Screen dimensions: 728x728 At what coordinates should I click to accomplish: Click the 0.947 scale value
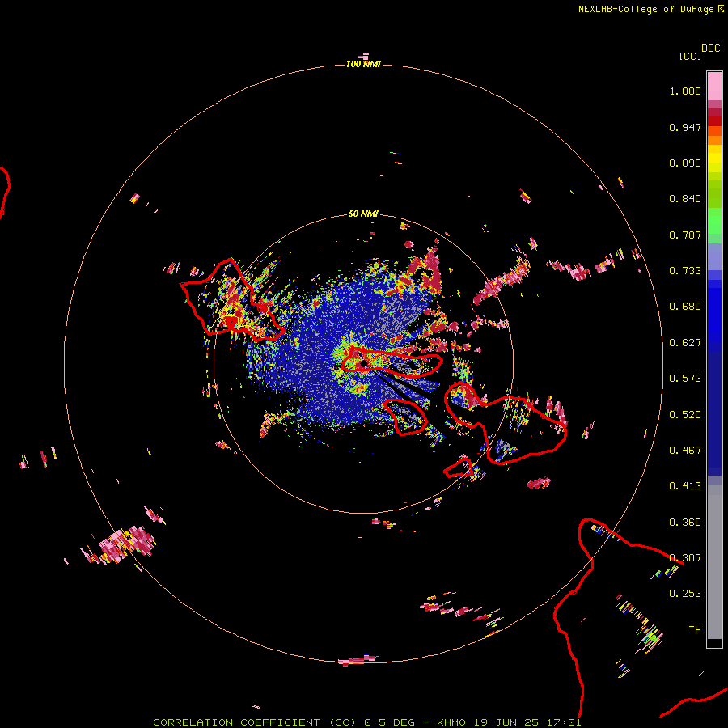pyautogui.click(x=685, y=127)
